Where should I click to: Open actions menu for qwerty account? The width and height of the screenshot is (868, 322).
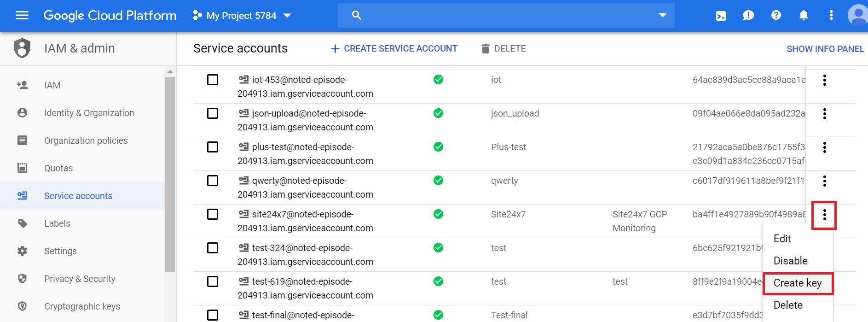pos(824,181)
